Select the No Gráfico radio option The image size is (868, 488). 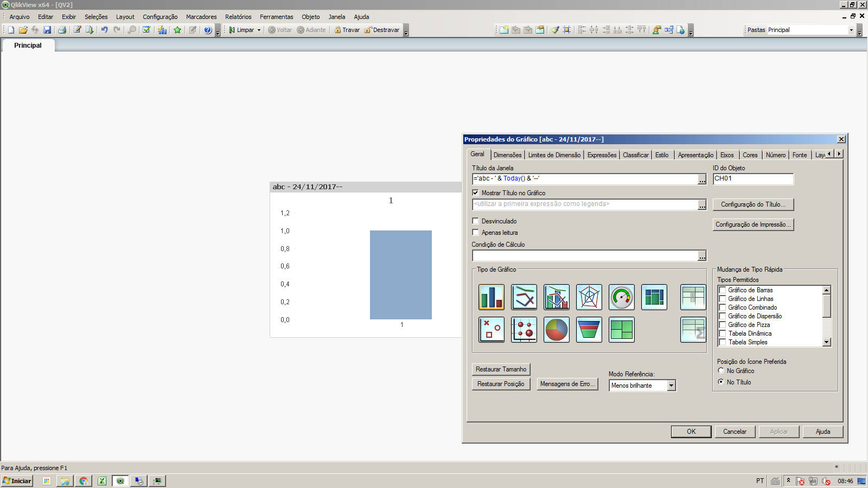(x=721, y=371)
